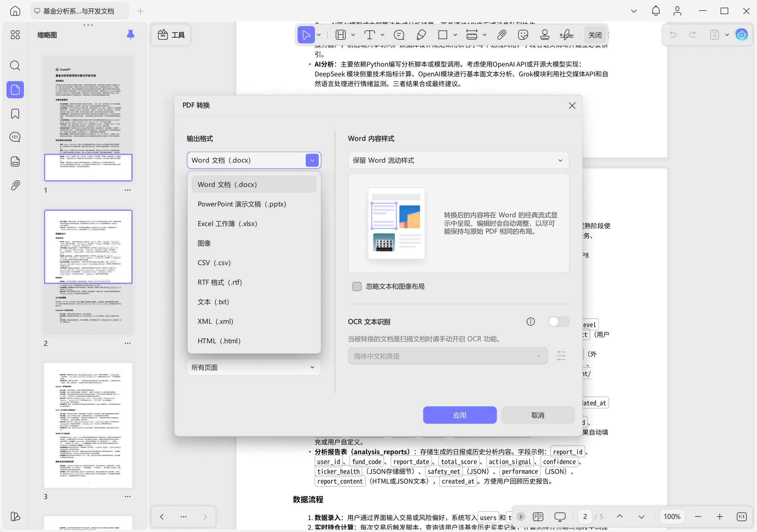Check the 忽略文本和图像布局 checkbox

(357, 286)
